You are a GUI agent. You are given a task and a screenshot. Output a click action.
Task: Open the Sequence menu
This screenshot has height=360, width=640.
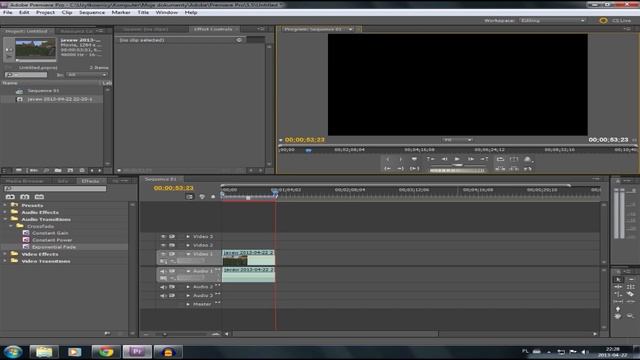(x=92, y=12)
